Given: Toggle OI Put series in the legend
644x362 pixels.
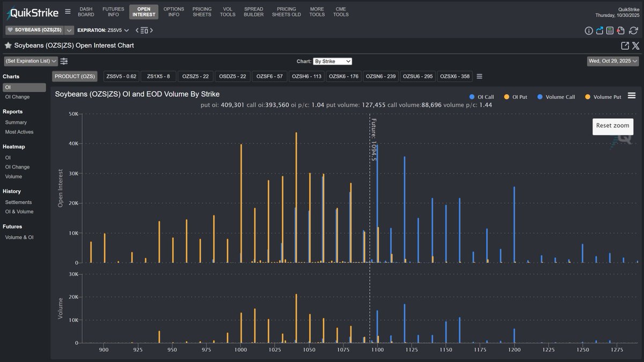Looking at the screenshot, I should (x=516, y=96).
